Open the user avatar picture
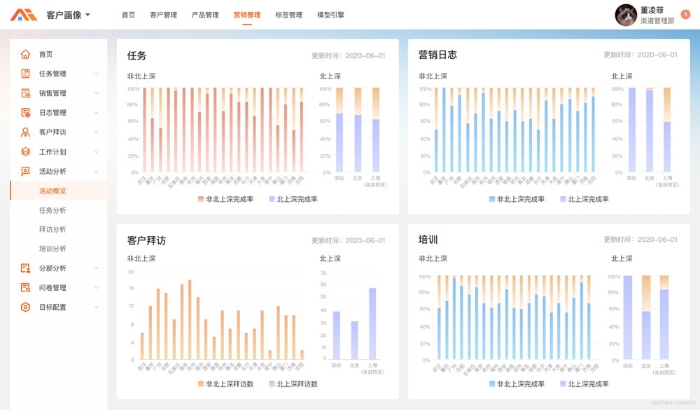The image size is (700, 410). coord(625,15)
